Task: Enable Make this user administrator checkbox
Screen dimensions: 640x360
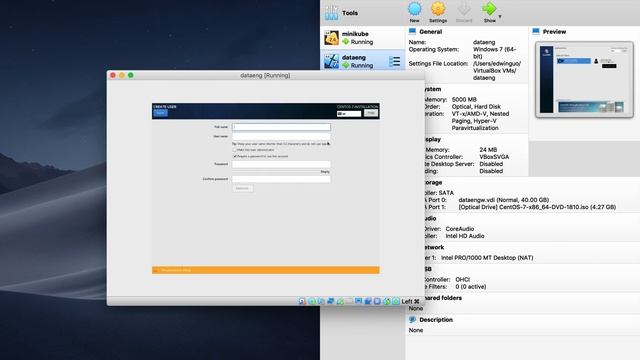Action: point(235,150)
